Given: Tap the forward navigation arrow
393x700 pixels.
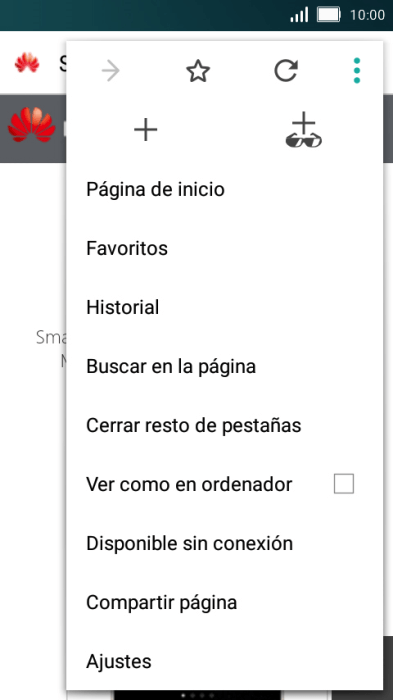Looking at the screenshot, I should 110,71.
